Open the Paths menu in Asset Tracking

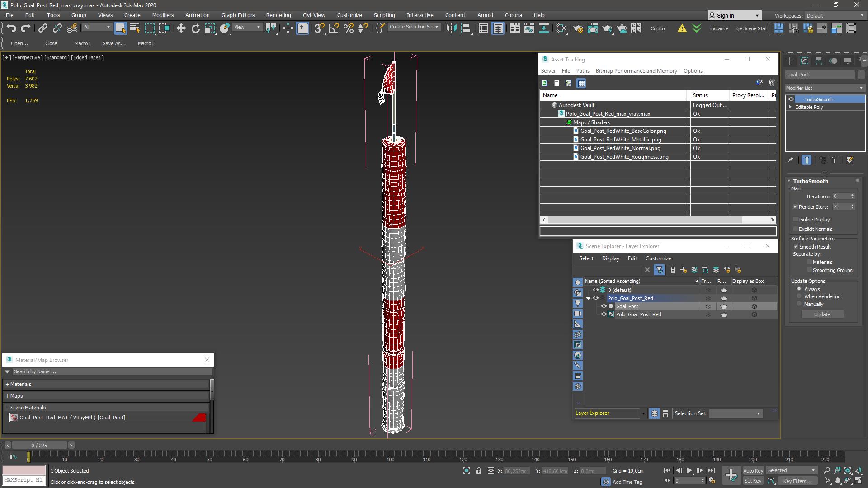click(582, 71)
